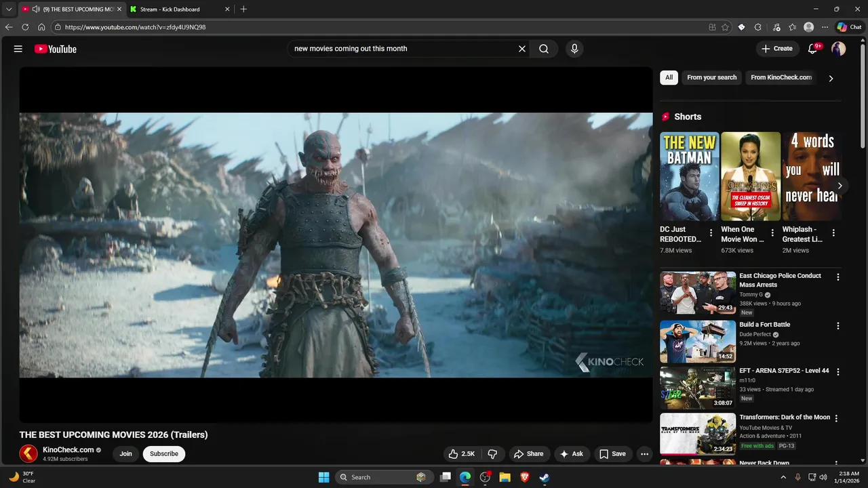868x488 pixels.
Task: Open the YouTube account avatar menu
Action: (x=839, y=49)
